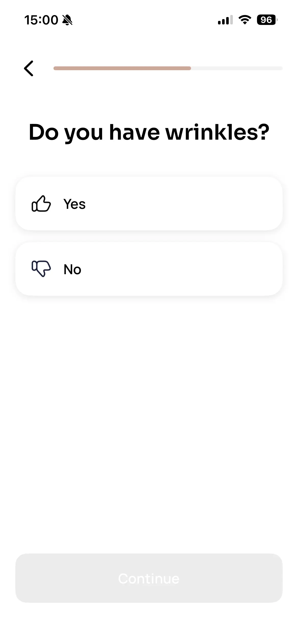Tap the back arrow icon
The height and width of the screenshot is (644, 298).
tap(29, 68)
